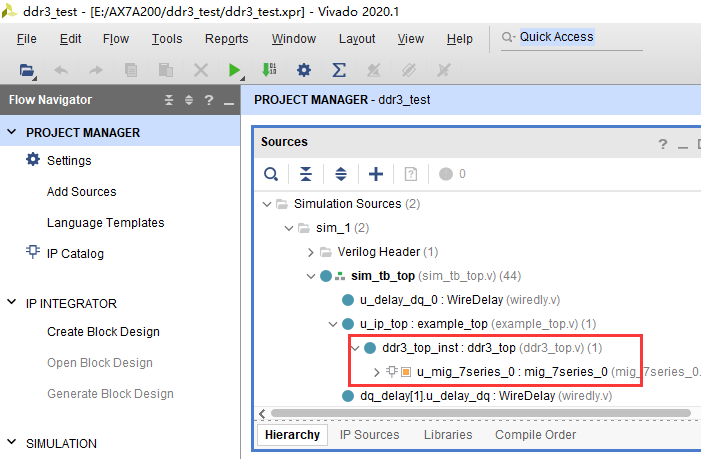Switch to the IP Sources tab
701x459 pixels.
(x=369, y=434)
